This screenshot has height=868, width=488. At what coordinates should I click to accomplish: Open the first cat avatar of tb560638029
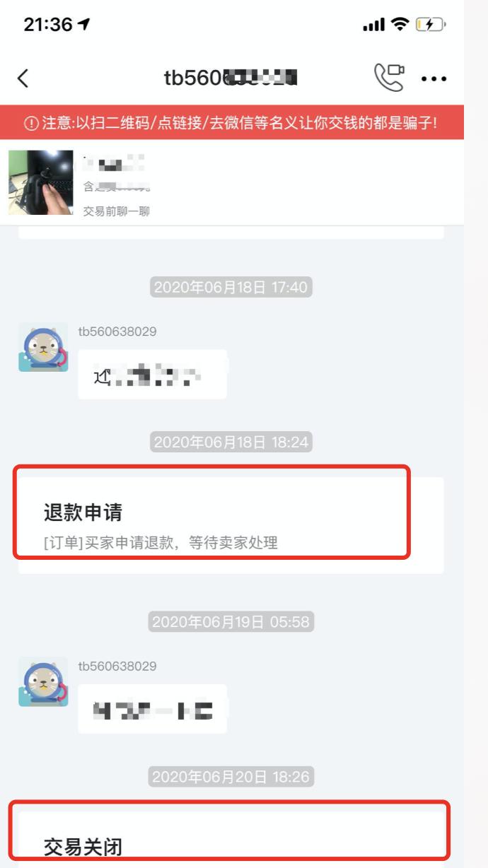(43, 347)
